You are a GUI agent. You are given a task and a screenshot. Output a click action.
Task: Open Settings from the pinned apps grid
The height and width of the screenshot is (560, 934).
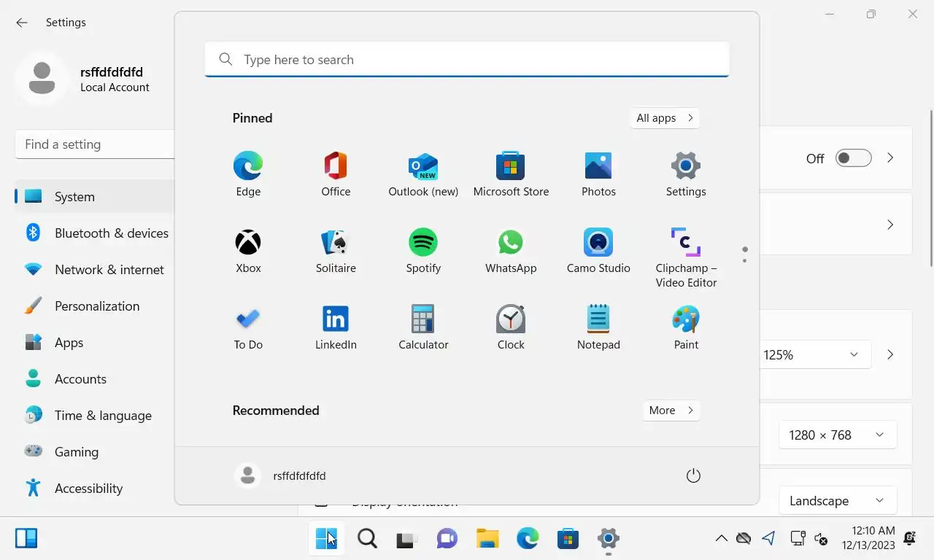tap(686, 174)
